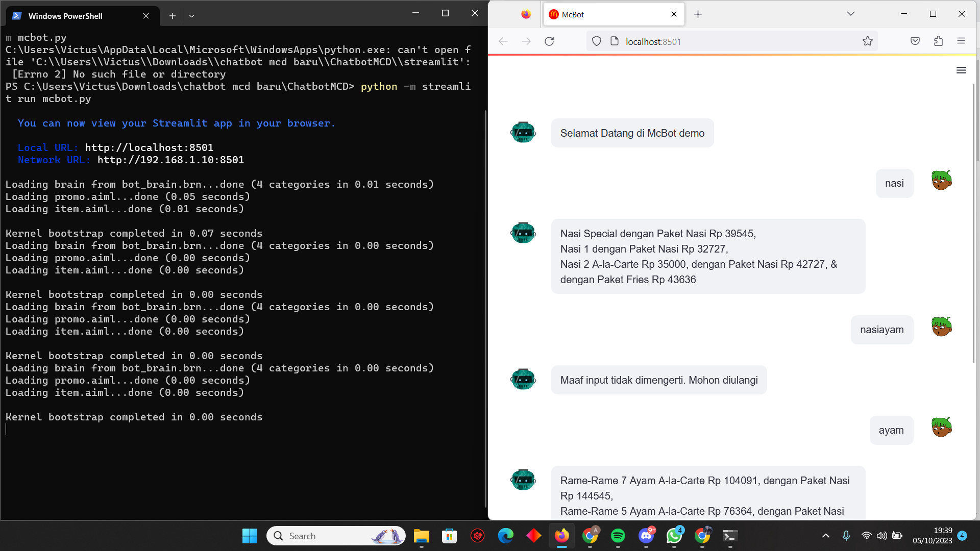The height and width of the screenshot is (551, 980).
Task: Add a new PowerShell tab
Action: pyautogui.click(x=173, y=16)
